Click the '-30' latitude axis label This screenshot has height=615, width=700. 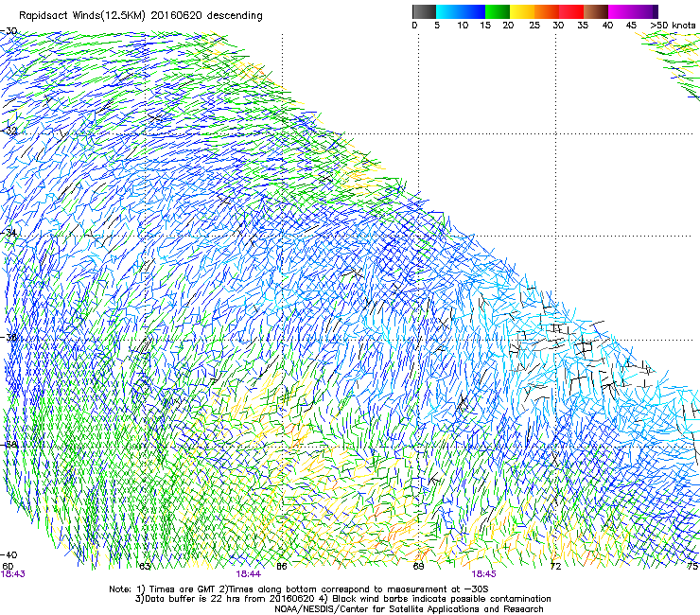click(9, 31)
